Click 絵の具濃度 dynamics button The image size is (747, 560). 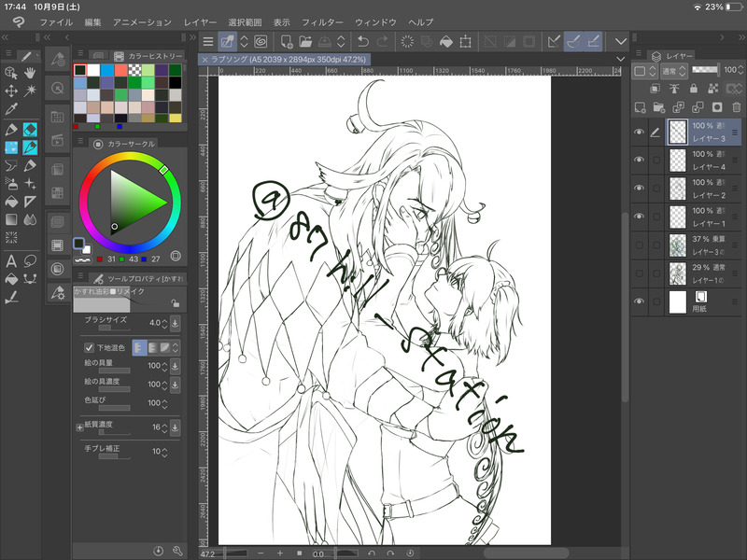pos(176,385)
